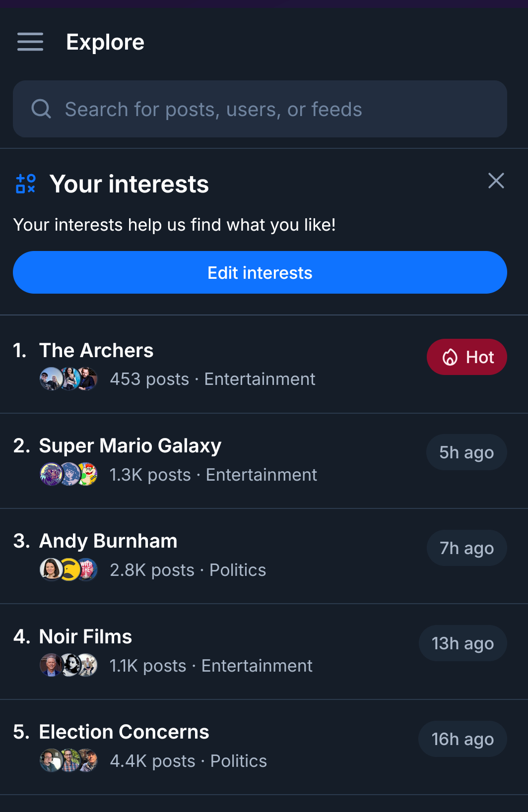Dismiss the Your interests card
The width and height of the screenshot is (528, 812).
tap(496, 181)
